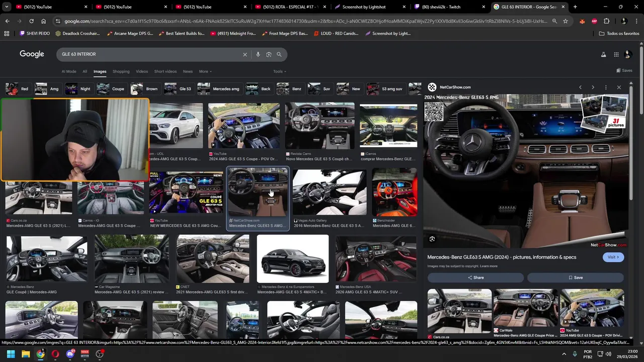Filter images by the Night chip

coord(78,89)
